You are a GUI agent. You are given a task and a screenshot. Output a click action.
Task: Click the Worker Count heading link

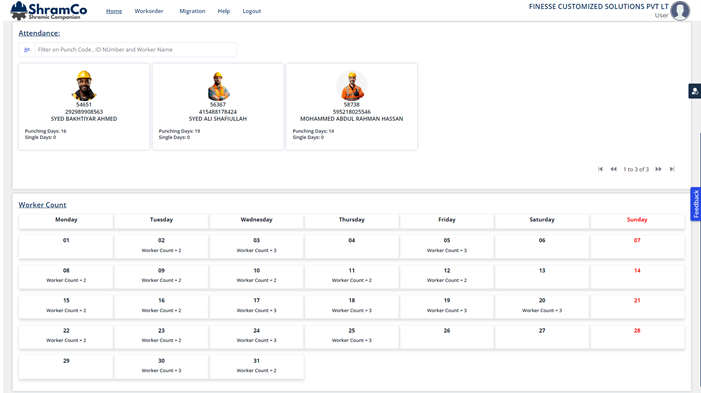(x=42, y=205)
